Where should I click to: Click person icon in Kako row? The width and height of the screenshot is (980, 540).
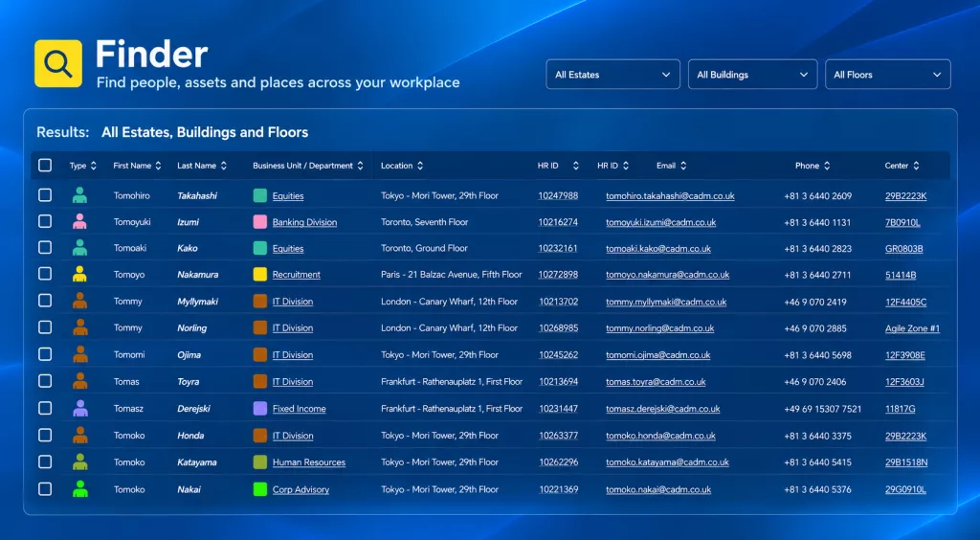click(x=79, y=247)
